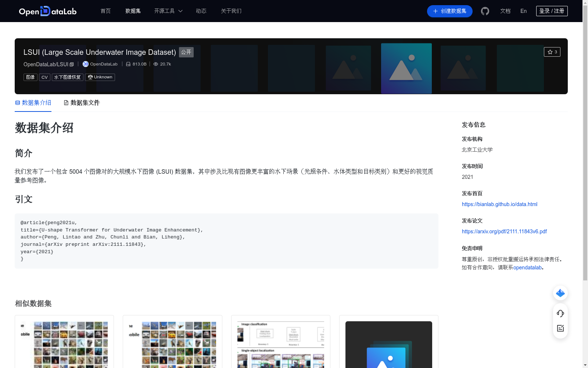Click the book icon beside 数据集介绍
The width and height of the screenshot is (588, 368).
17,103
